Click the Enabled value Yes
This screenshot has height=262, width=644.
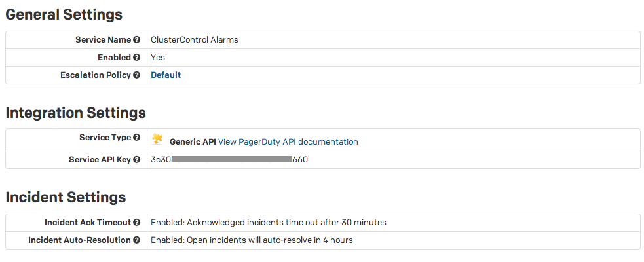coord(158,58)
